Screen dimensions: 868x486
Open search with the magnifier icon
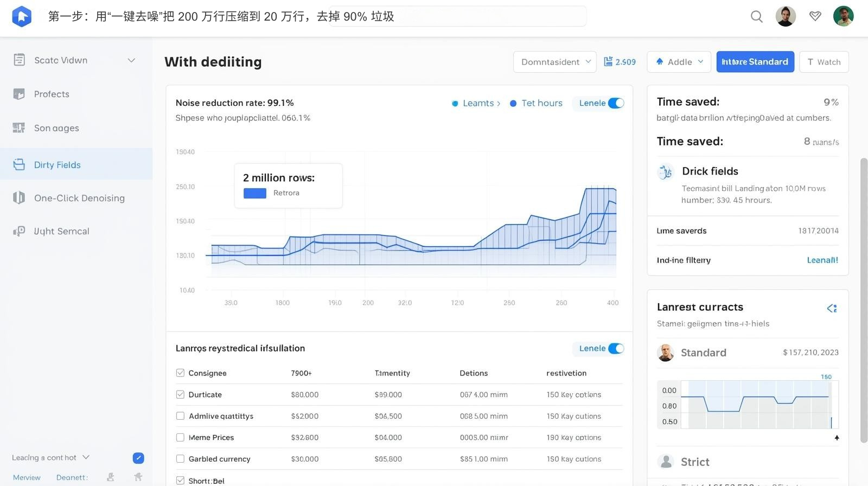point(756,17)
